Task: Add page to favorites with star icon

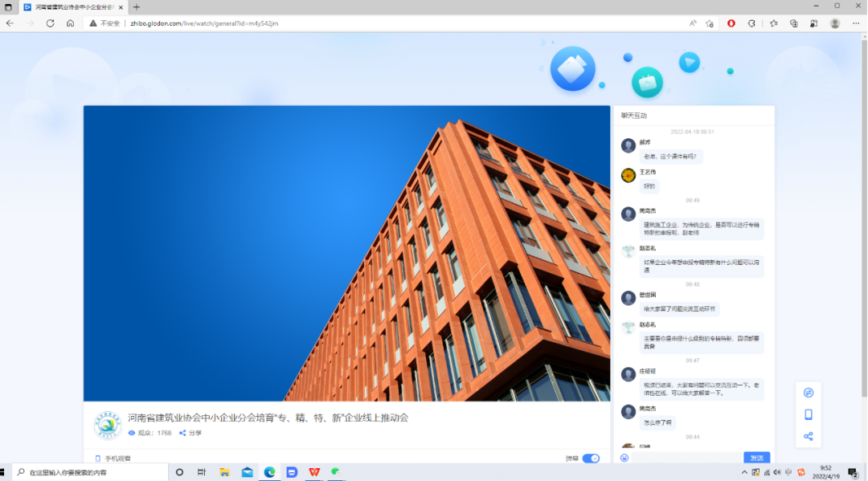Action: 710,23
